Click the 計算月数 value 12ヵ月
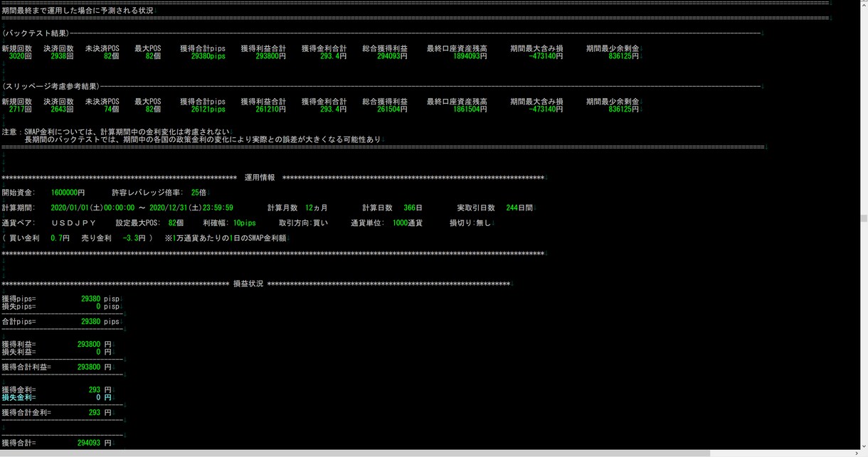Screen dimensions: 868x457 point(317,208)
